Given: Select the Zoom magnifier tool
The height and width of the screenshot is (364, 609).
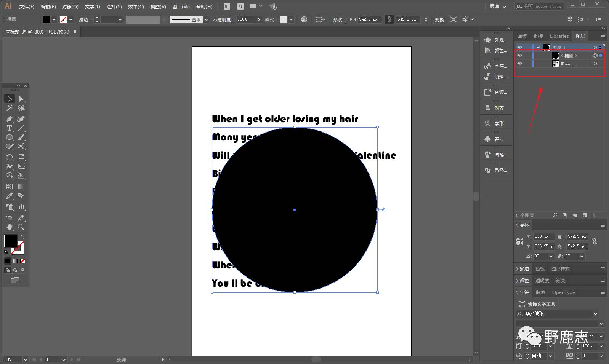Looking at the screenshot, I should click(21, 227).
